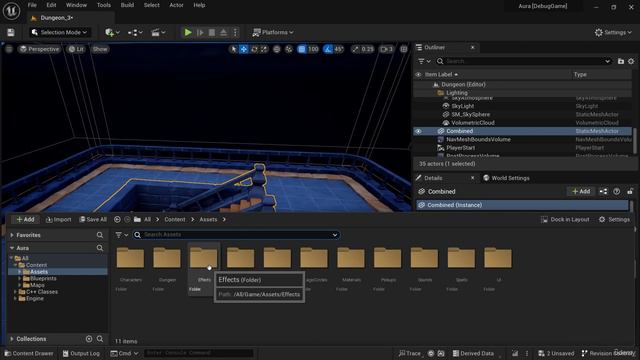Image resolution: width=640 pixels, height=360 pixels.
Task: Select the Blueprints folder in the tree
Action: (42, 278)
